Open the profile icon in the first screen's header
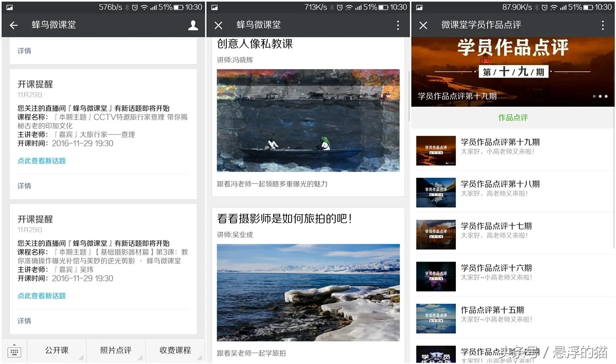616x364 pixels. point(193,25)
